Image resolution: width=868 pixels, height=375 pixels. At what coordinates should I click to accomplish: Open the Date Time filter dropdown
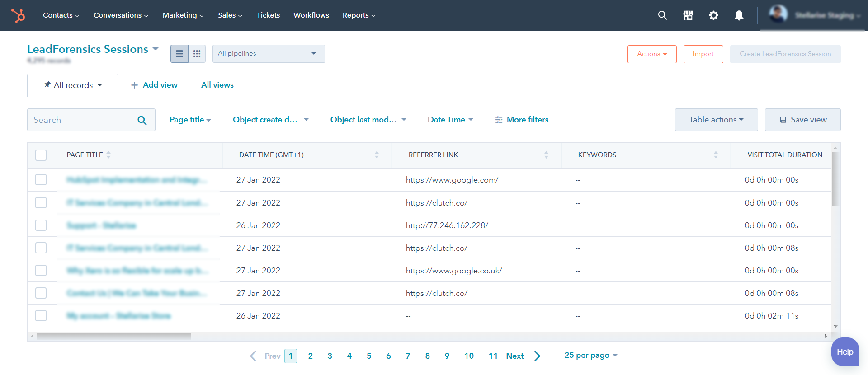click(450, 120)
